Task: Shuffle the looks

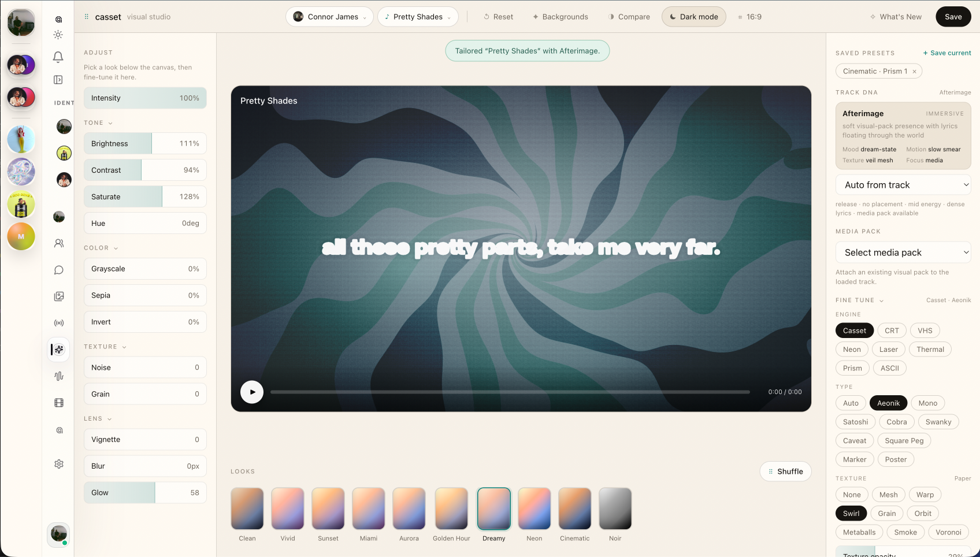Action: coord(786,471)
